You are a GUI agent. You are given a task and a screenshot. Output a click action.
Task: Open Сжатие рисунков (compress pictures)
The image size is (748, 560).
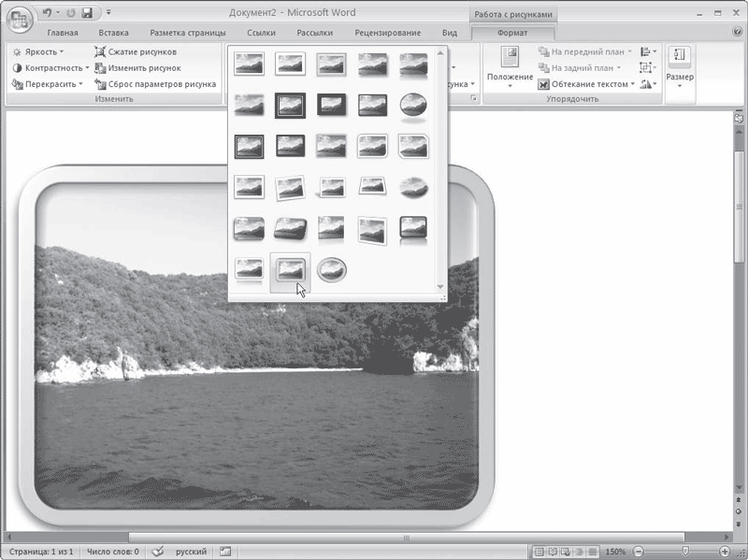click(x=136, y=51)
